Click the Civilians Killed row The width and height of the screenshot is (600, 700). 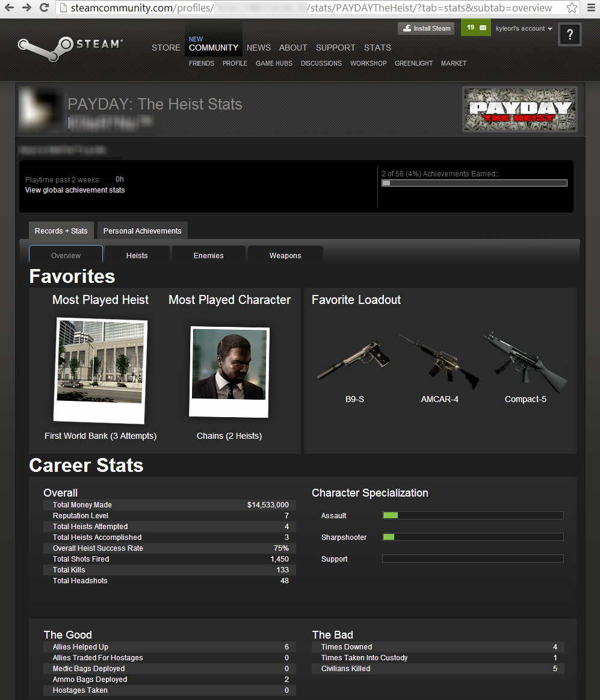coord(438,668)
